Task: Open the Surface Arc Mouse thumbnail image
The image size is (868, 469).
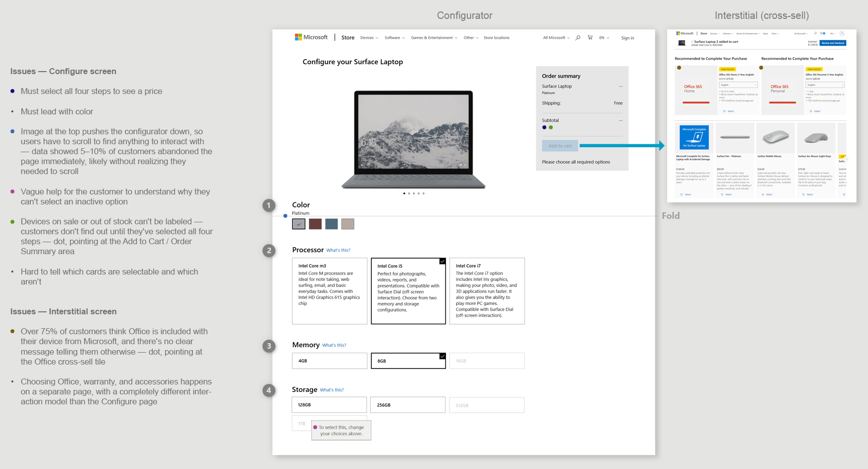Action: point(816,137)
